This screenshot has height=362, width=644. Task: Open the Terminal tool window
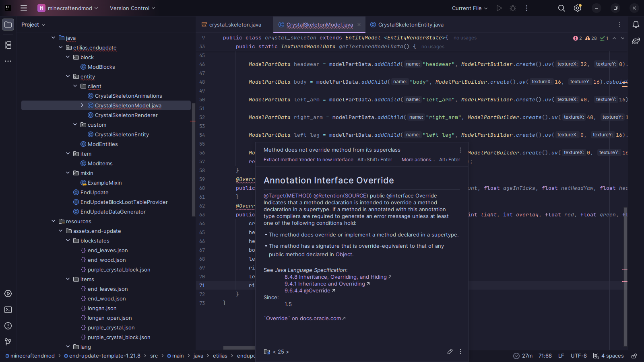click(x=8, y=310)
